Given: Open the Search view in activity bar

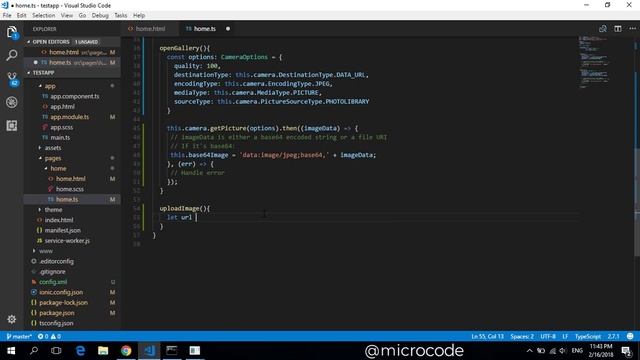Looking at the screenshot, I should point(12,55).
